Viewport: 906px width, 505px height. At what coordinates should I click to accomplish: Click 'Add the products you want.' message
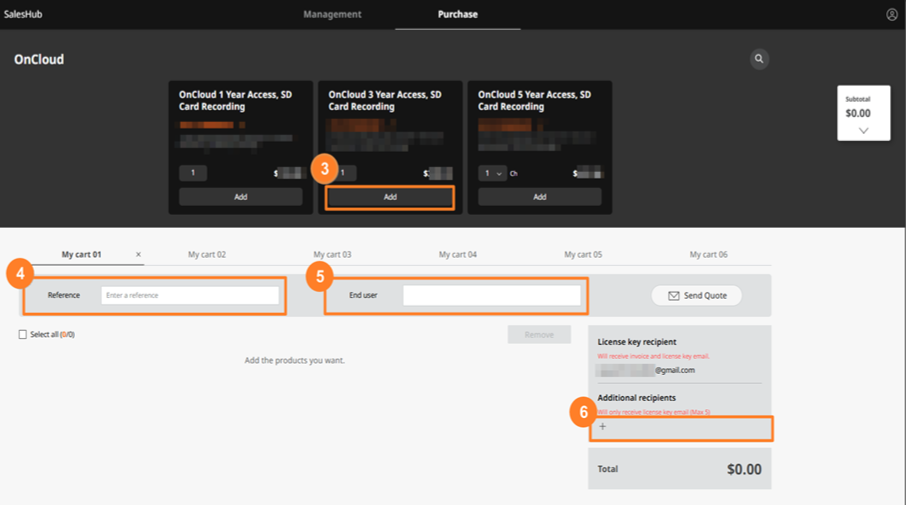tap(295, 361)
